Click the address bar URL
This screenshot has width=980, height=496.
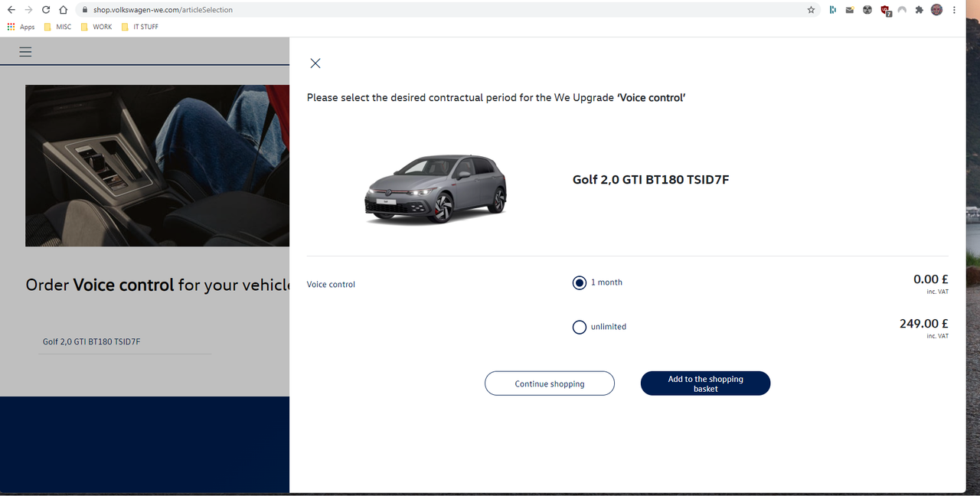163,10
